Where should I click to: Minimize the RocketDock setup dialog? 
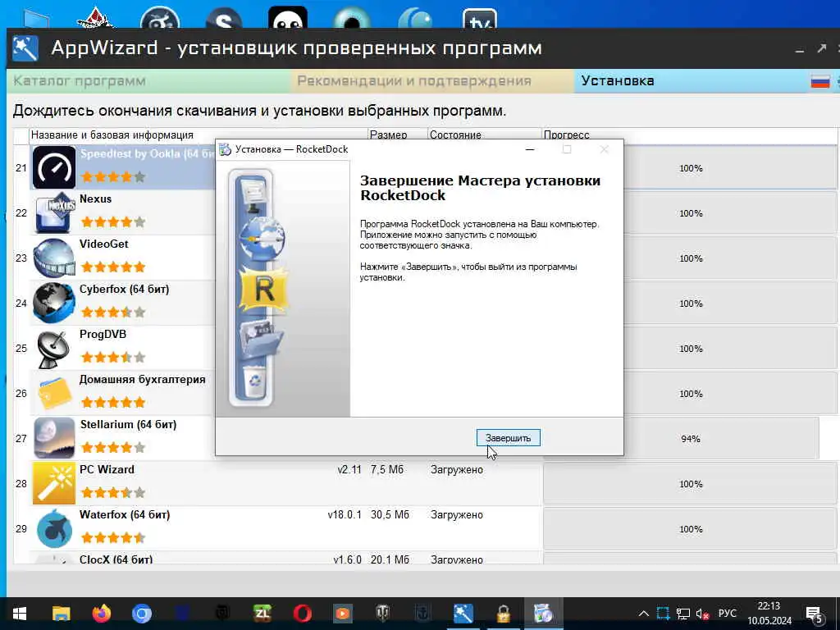point(530,149)
